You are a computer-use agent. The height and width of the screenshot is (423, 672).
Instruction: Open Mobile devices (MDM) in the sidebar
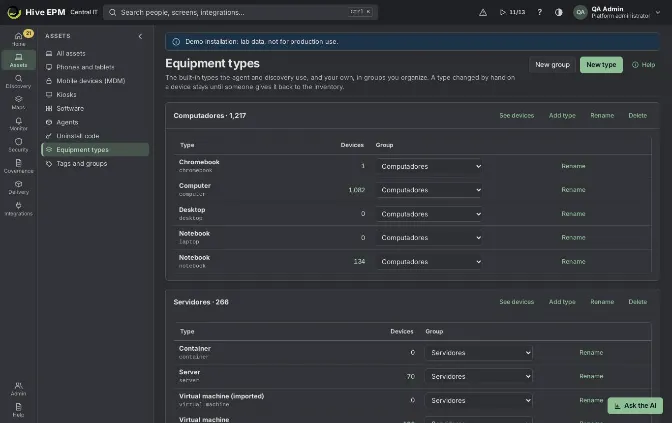(95, 81)
